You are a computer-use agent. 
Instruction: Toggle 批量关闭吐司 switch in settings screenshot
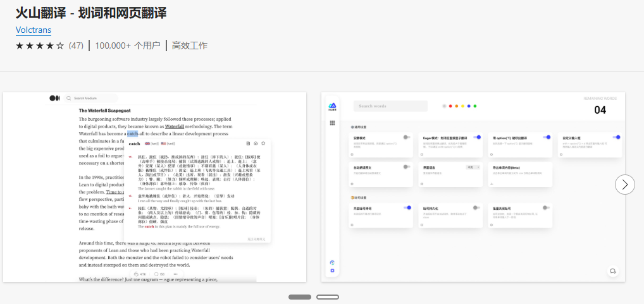pyautogui.click(x=546, y=208)
